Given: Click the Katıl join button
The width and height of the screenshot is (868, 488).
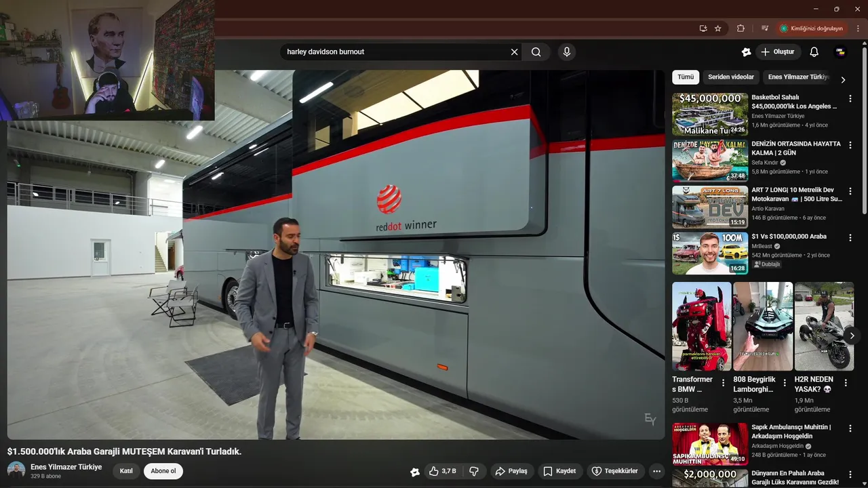Looking at the screenshot, I should point(126,471).
